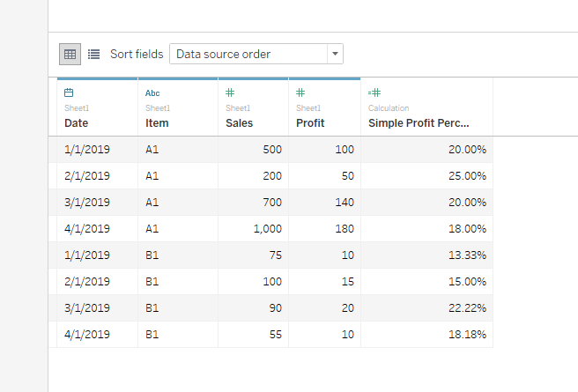
Task: Click the first B1 item cell
Action: 152,255
